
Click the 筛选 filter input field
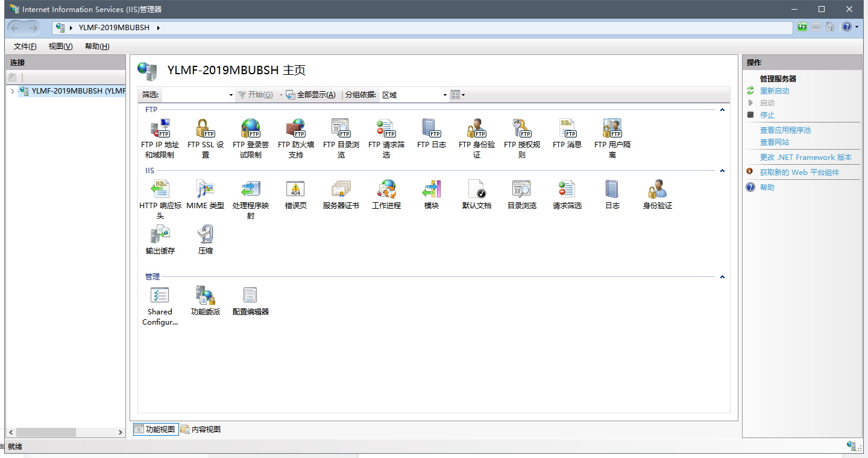[x=194, y=95]
